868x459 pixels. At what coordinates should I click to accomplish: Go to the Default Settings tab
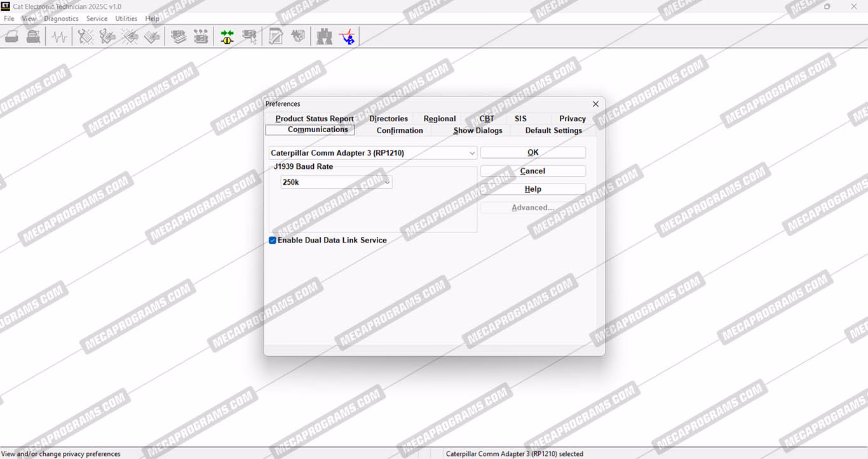(x=553, y=131)
